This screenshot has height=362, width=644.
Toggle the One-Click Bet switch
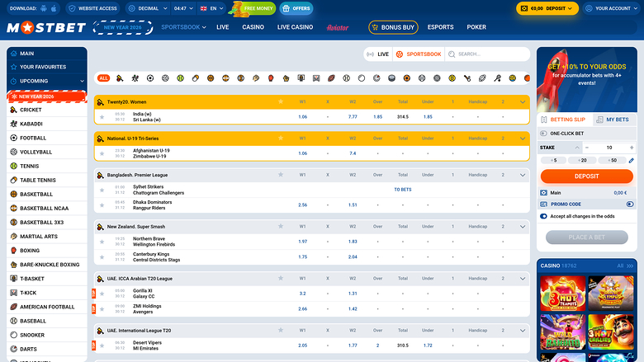pyautogui.click(x=543, y=133)
